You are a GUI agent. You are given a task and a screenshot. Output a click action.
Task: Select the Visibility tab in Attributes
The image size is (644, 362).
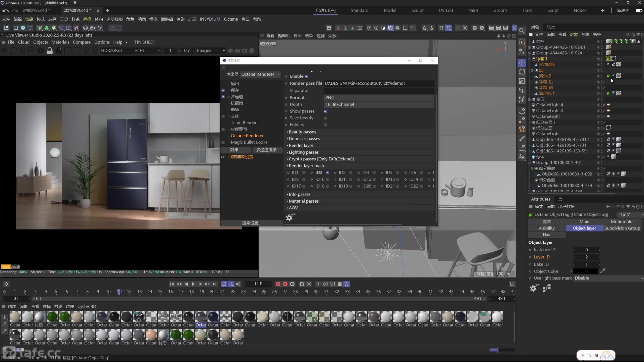pyautogui.click(x=546, y=228)
